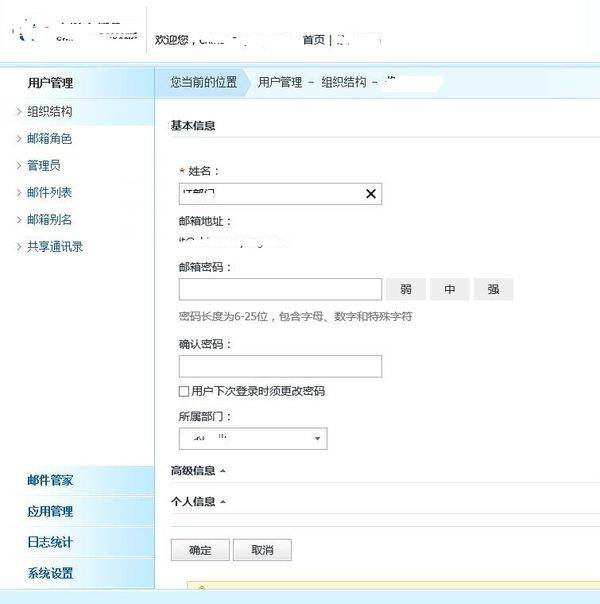
Task: Open 管理员 in the sidebar
Action: [44, 166]
